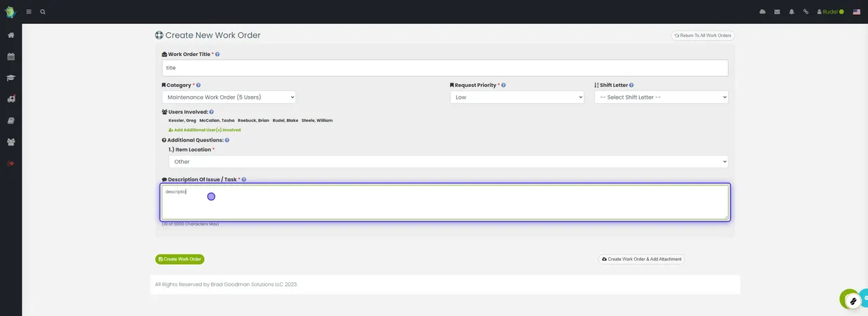Click Add Additional User(s) Involved link
Image resolution: width=868 pixels, height=316 pixels.
point(204,130)
